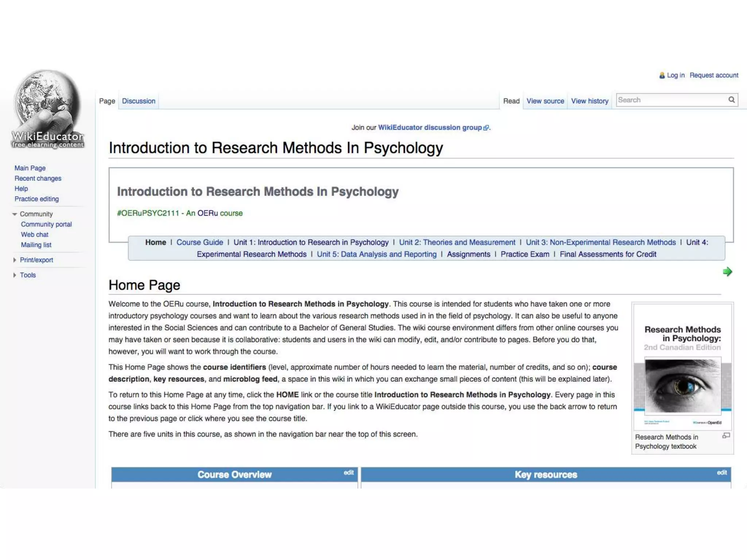Click the search magnifier icon

tap(731, 100)
